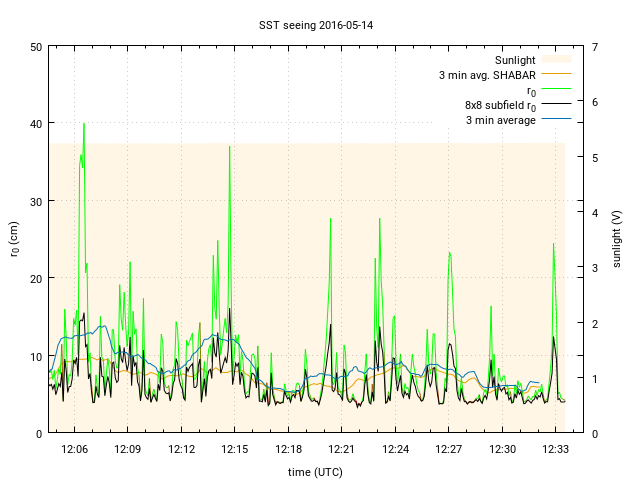Select the Sunlight legend label

click(x=515, y=60)
